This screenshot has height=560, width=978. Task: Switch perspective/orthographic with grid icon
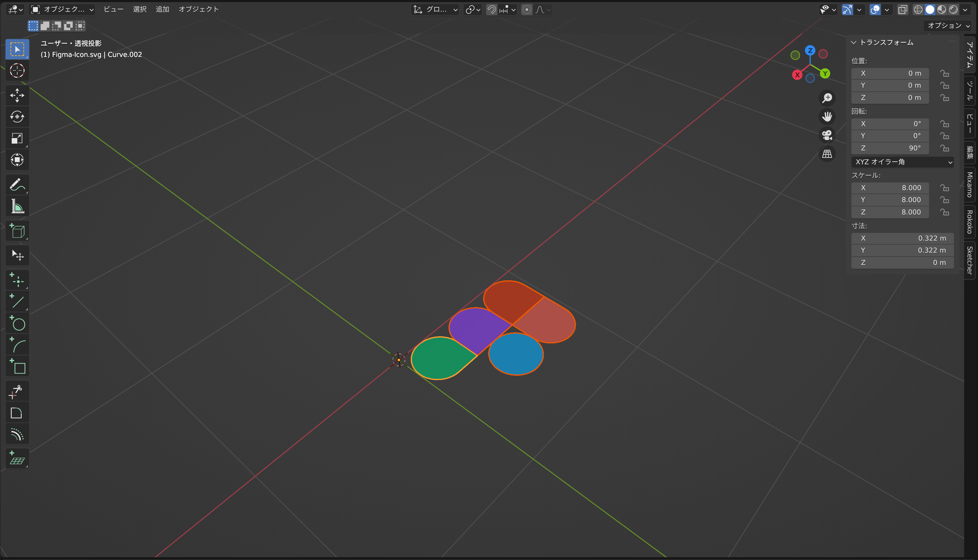tap(827, 154)
